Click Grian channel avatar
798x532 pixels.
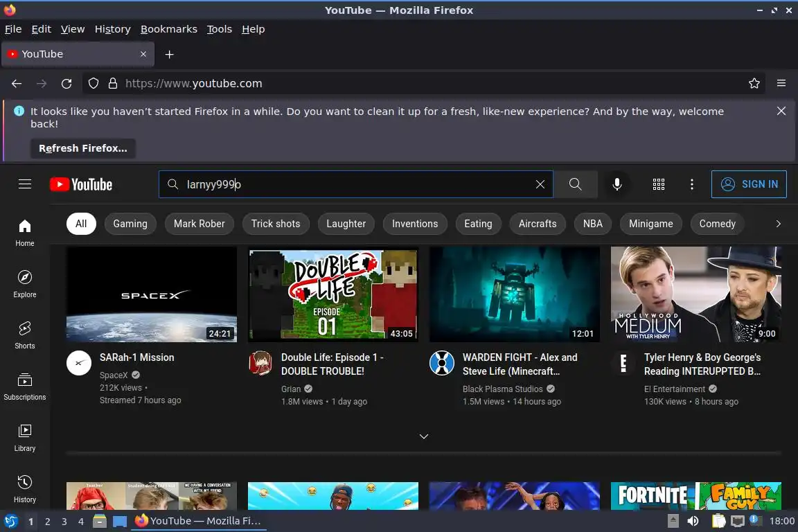click(x=260, y=363)
